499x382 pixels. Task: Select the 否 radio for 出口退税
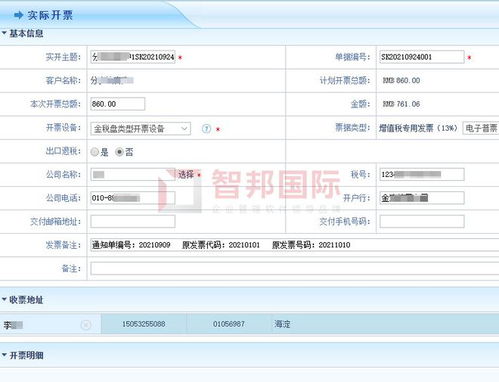pyautogui.click(x=119, y=152)
